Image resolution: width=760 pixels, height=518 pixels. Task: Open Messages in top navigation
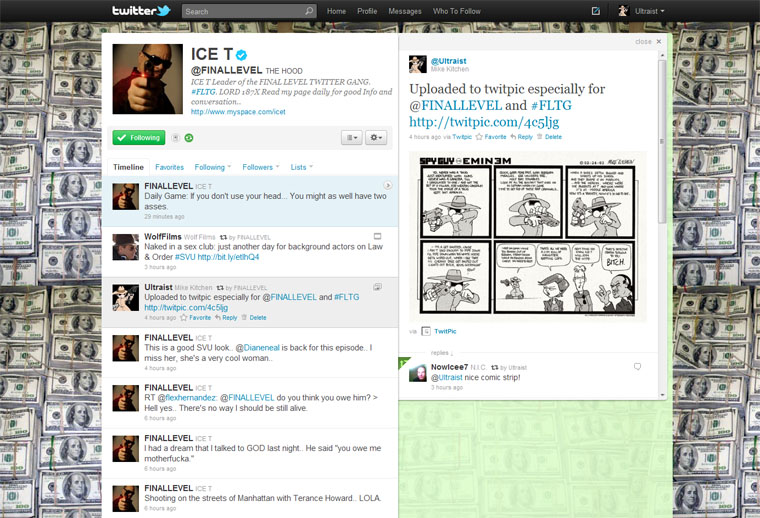(405, 11)
